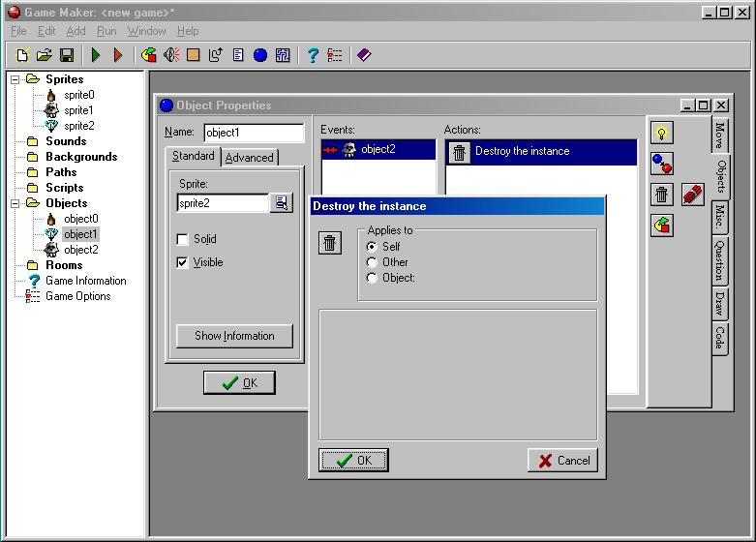This screenshot has height=542, width=756.
Task: Switch to the Advanced tab
Action: tap(250, 158)
